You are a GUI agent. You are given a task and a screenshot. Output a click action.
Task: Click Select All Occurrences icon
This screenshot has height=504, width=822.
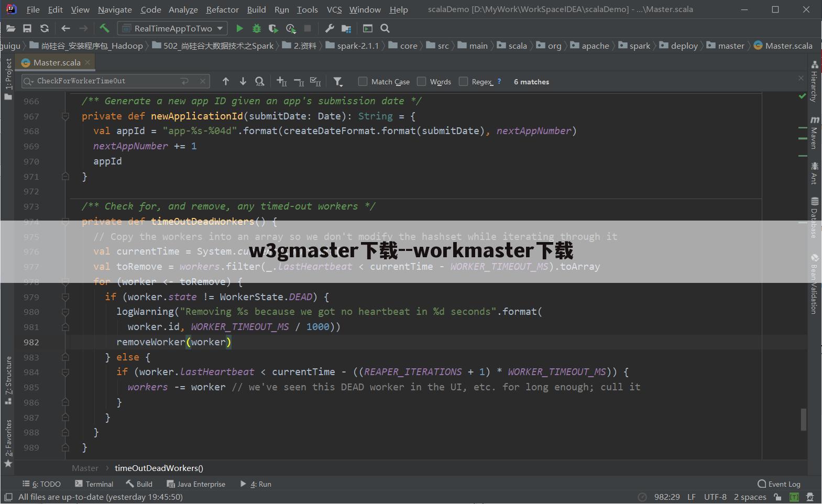pyautogui.click(x=315, y=81)
